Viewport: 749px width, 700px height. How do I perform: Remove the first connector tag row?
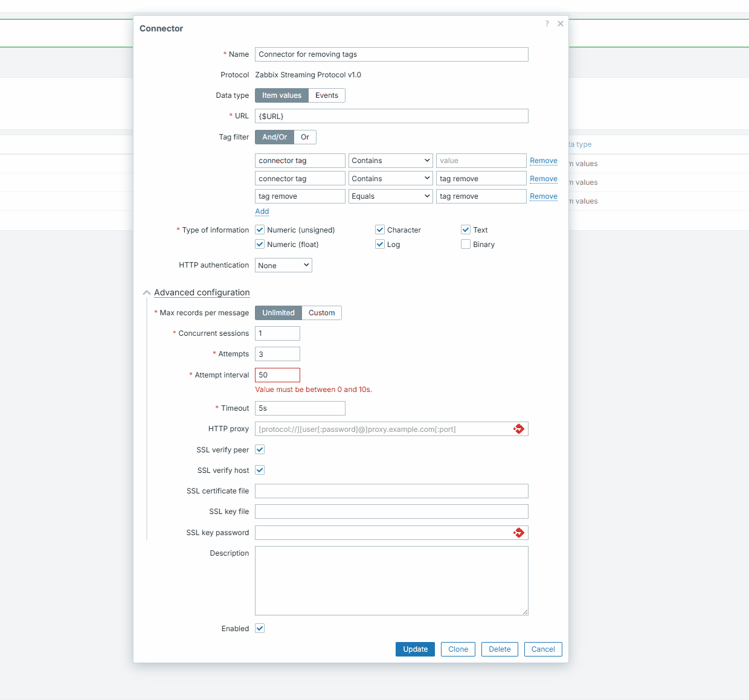[x=543, y=161]
